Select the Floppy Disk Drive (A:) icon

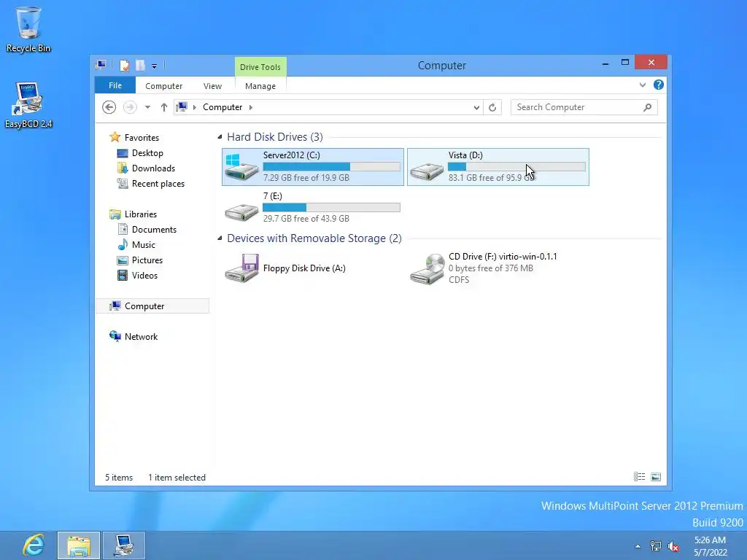click(x=241, y=268)
